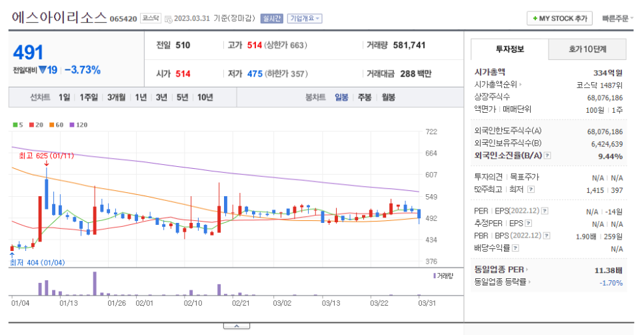Select the 3년 line chart period
Screen dimensions: 644x335
(x=161, y=97)
